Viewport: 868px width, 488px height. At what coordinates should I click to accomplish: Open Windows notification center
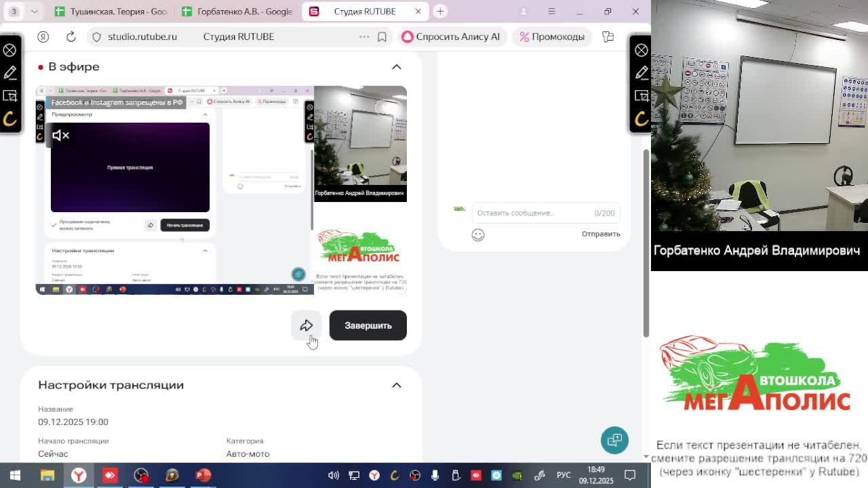click(x=630, y=475)
